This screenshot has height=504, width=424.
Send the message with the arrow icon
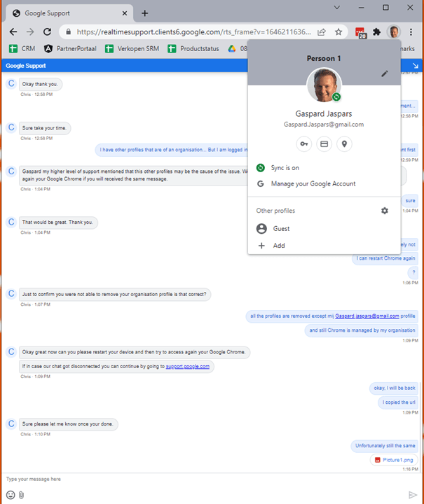click(x=412, y=495)
